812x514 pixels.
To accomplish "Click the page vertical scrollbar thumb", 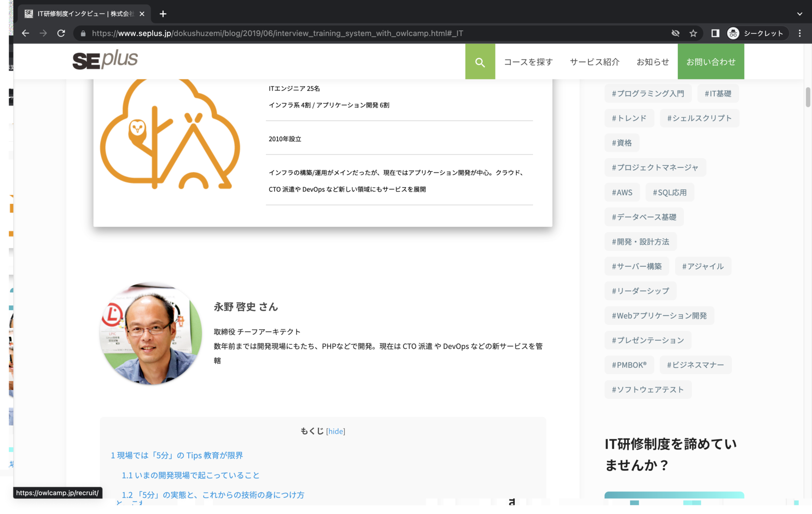I will point(808,97).
